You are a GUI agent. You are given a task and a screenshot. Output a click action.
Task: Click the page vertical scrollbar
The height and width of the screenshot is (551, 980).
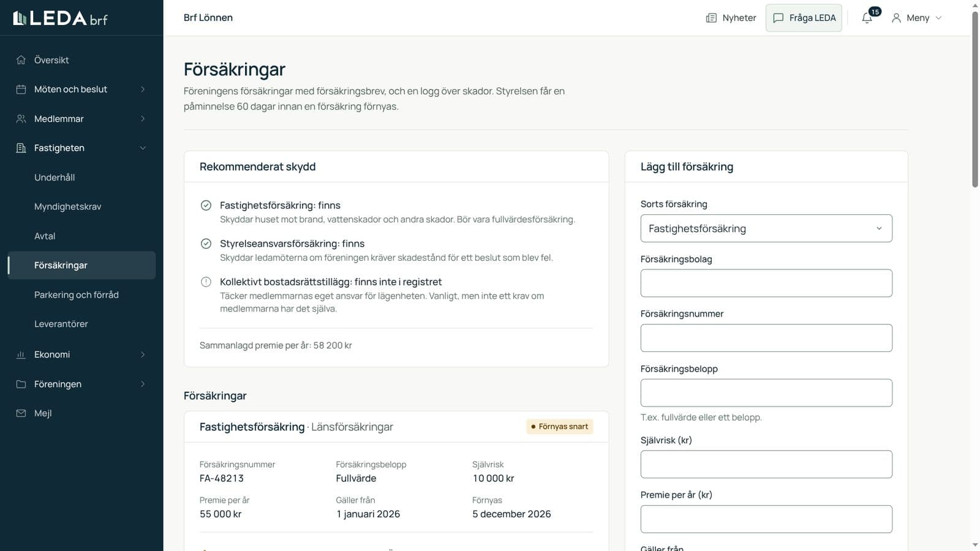[x=975, y=98]
